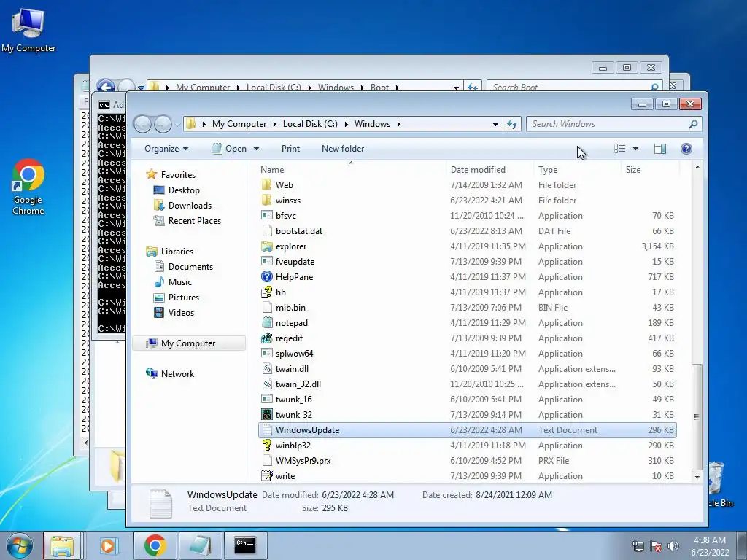Click the search magnifier icon
Image resolution: width=747 pixels, height=560 pixels.
[693, 124]
